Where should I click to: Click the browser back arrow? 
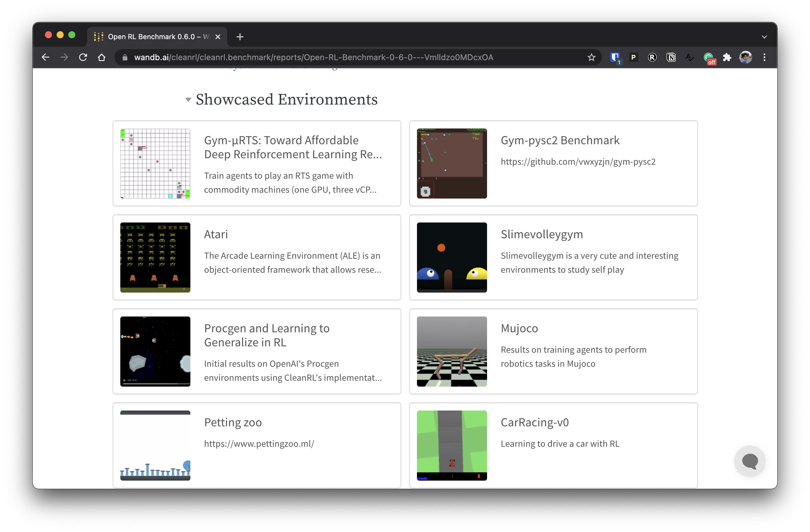[46, 57]
